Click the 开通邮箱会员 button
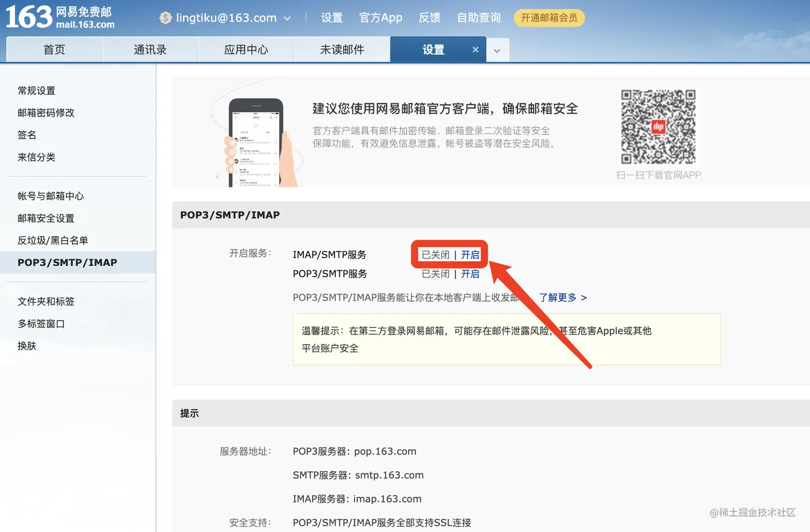Image resolution: width=810 pixels, height=532 pixels. click(549, 18)
